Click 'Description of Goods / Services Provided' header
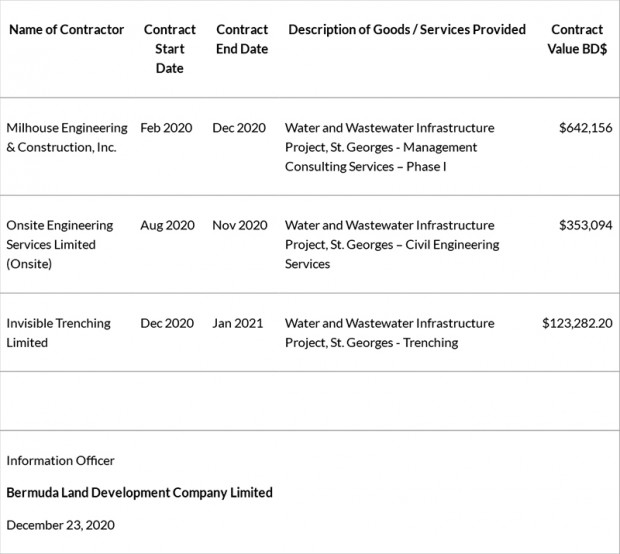 407,30
